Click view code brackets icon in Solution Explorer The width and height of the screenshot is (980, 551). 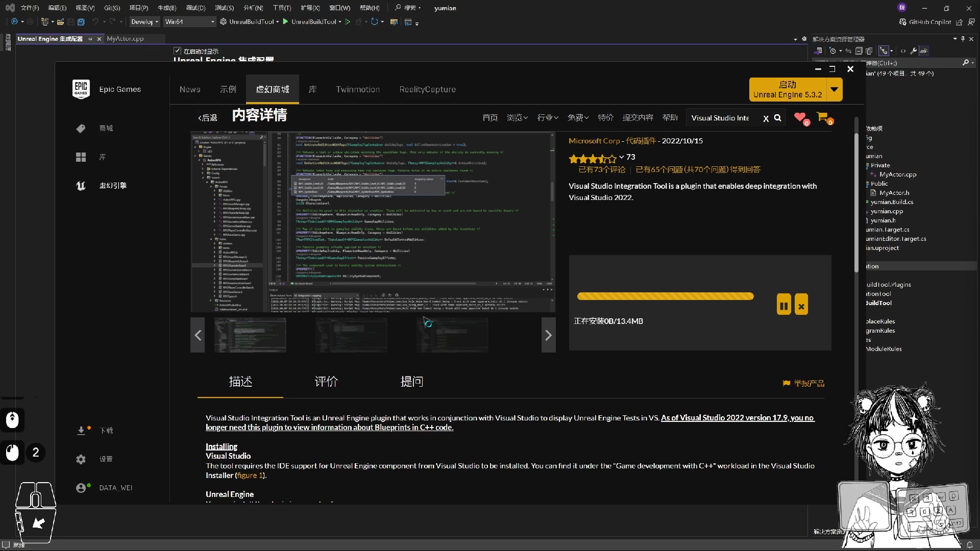(903, 51)
